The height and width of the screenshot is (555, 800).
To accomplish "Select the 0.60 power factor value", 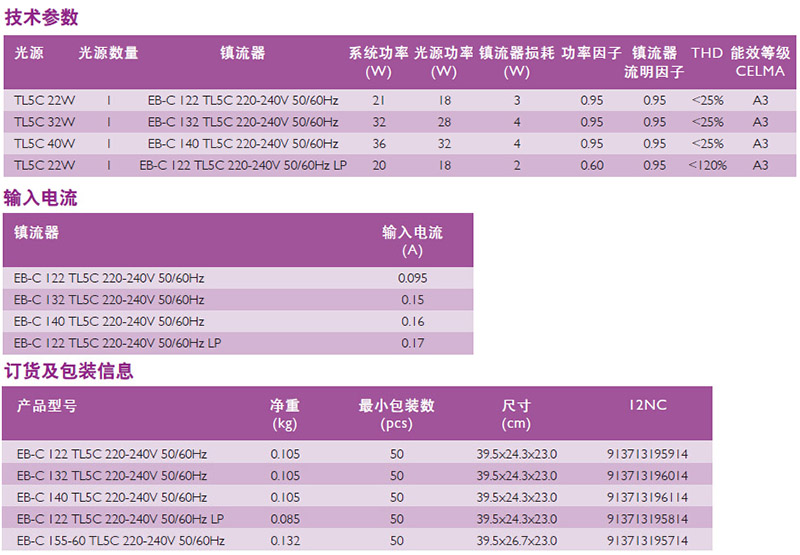I will pyautogui.click(x=592, y=165).
